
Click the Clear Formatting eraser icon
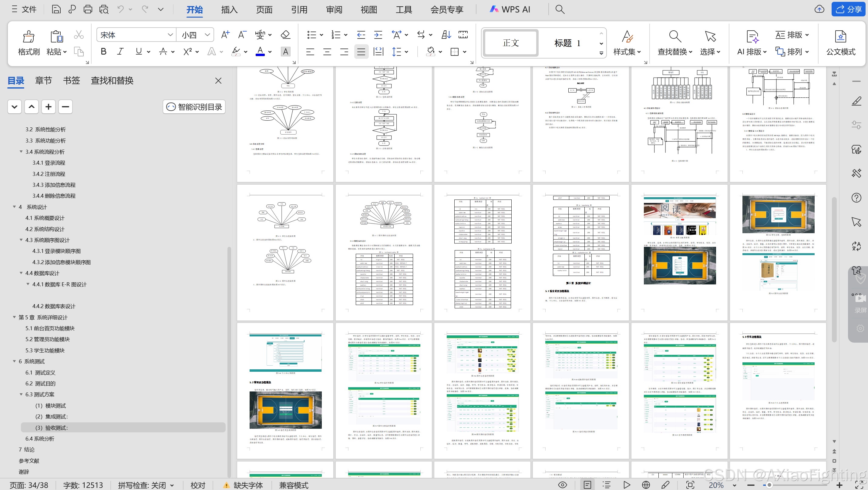[x=285, y=35]
